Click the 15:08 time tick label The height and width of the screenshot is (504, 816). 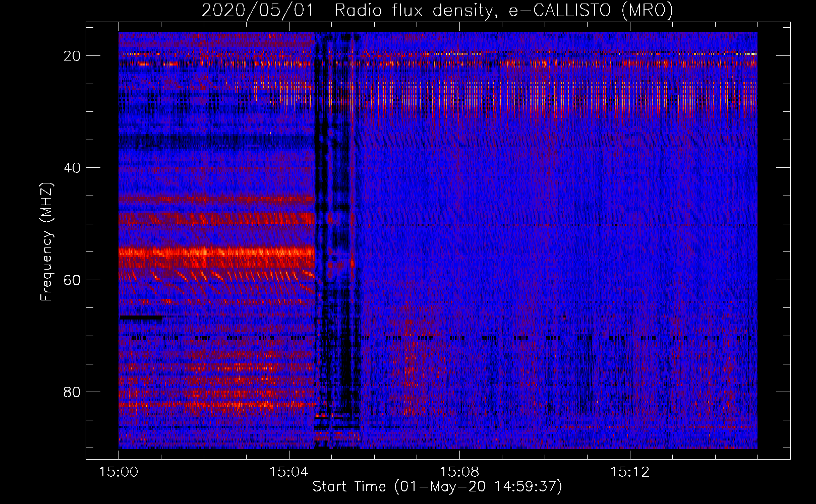[459, 472]
